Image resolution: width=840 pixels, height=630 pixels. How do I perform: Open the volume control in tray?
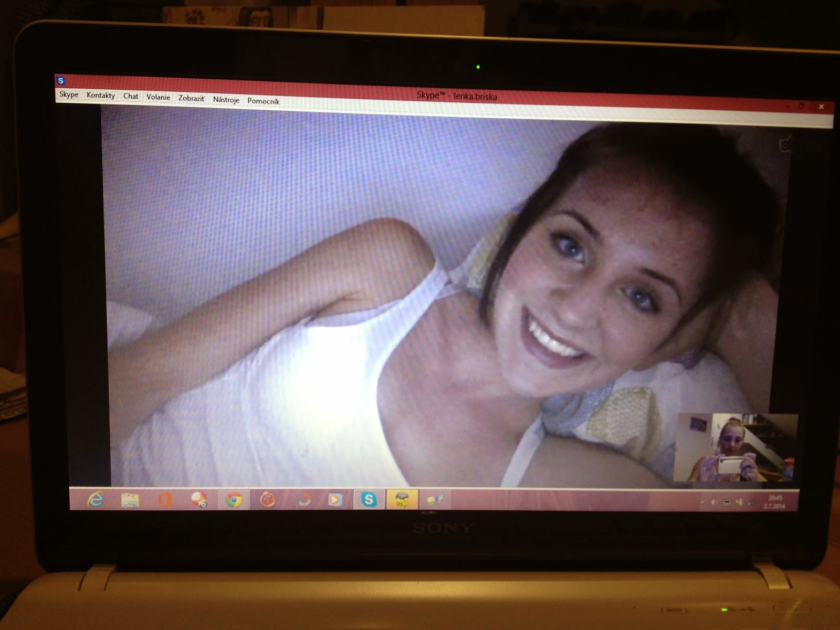tap(714, 503)
